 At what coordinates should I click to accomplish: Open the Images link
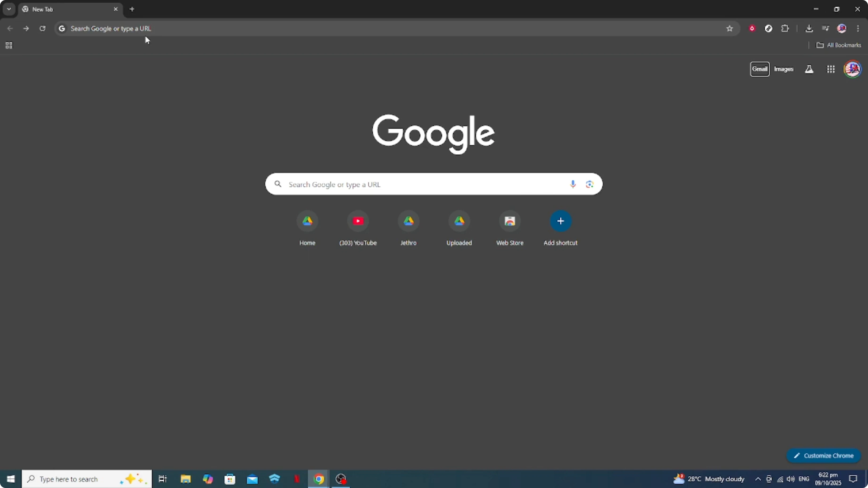784,69
